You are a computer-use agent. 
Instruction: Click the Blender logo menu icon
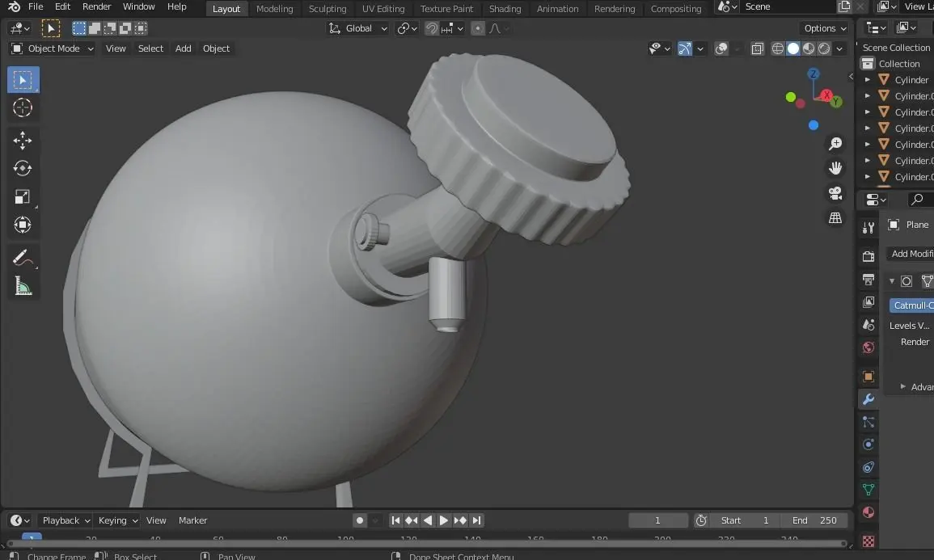point(14,6)
